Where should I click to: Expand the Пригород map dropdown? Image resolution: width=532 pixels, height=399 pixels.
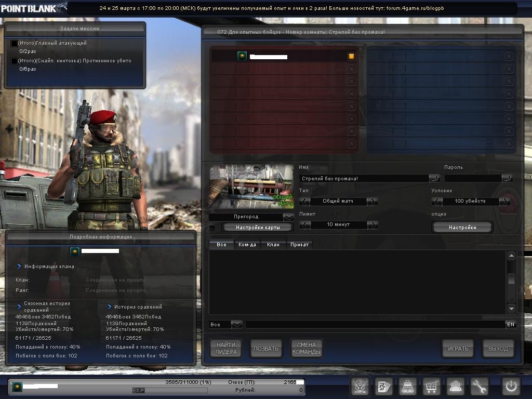coord(288,217)
